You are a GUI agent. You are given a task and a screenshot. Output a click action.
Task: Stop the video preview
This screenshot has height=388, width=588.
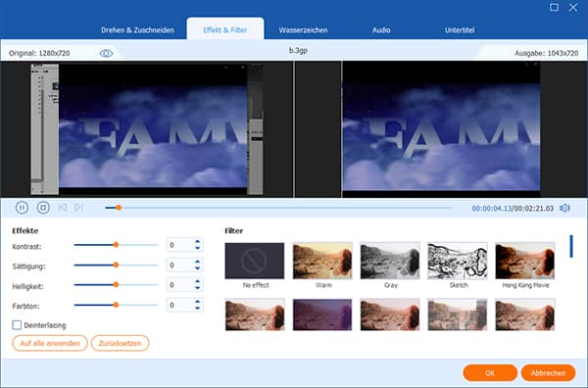click(43, 208)
